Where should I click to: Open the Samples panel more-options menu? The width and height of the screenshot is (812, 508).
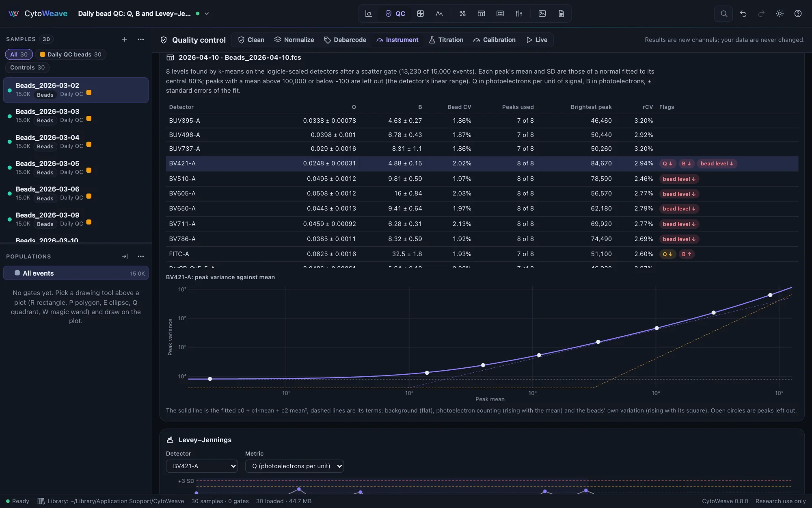point(141,39)
